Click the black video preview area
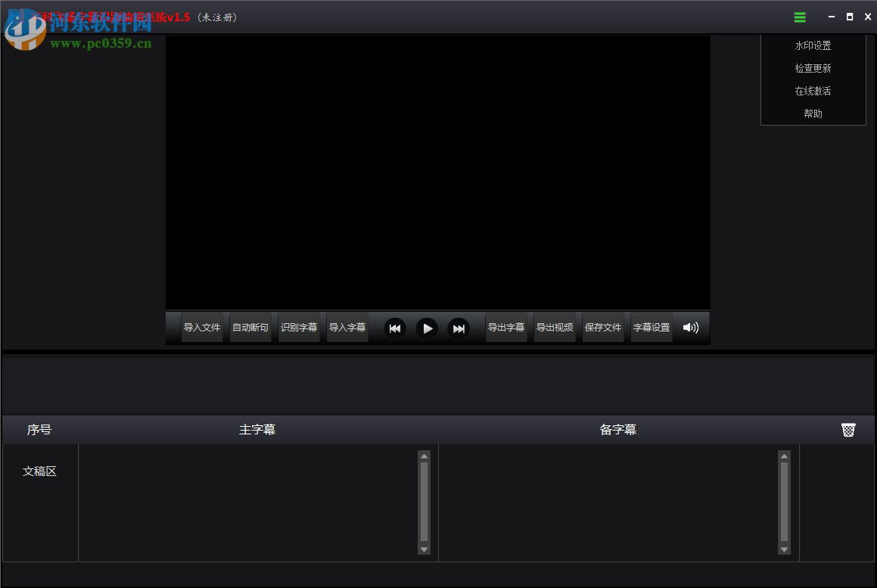This screenshot has width=877, height=588. (x=438, y=173)
